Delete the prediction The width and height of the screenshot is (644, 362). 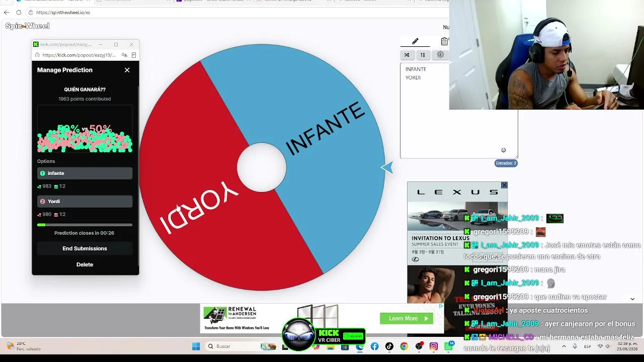click(85, 264)
